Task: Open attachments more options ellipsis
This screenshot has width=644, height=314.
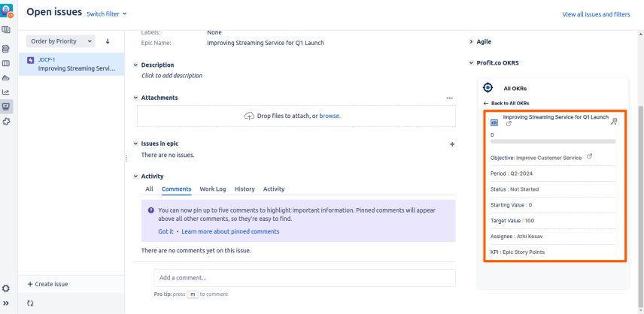Action: (450, 98)
